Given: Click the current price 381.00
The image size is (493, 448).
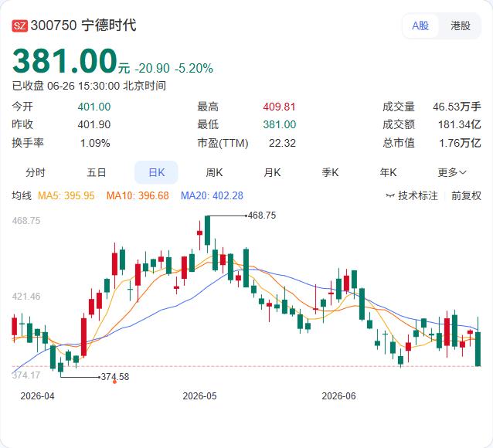Looking at the screenshot, I should pos(64,61).
